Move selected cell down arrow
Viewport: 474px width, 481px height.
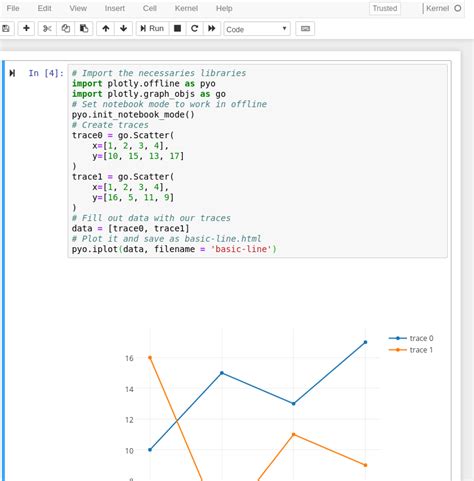pos(123,28)
